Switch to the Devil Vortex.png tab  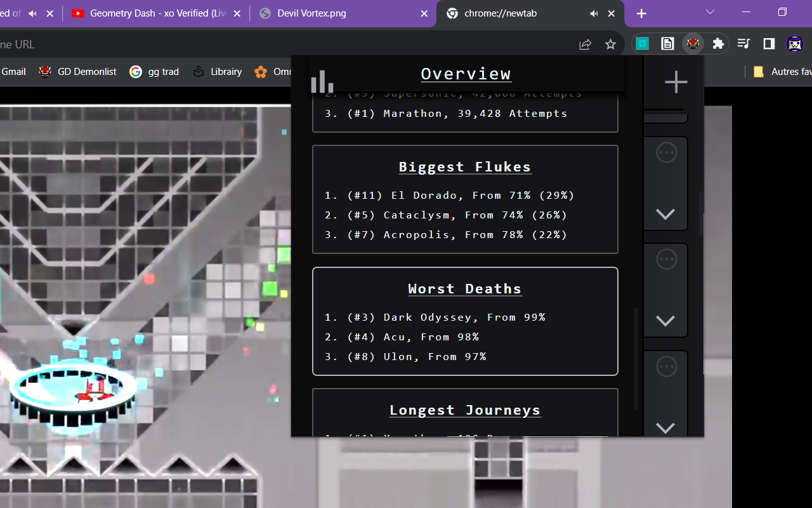click(x=343, y=13)
